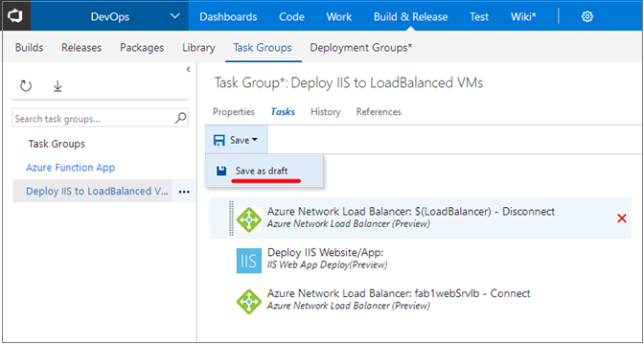This screenshot has width=644, height=345.
Task: Click the search magnifier icon
Action: [x=180, y=119]
